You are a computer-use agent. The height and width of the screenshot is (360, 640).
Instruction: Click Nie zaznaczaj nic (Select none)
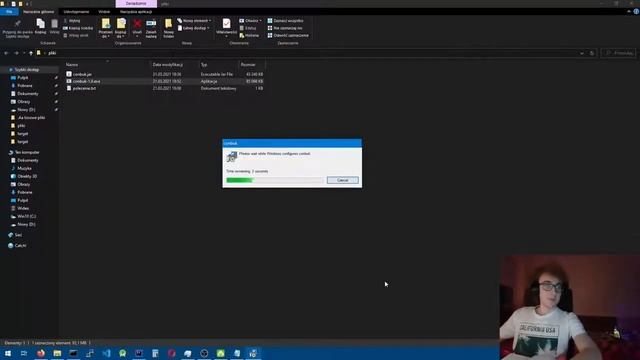pyautogui.click(x=285, y=28)
